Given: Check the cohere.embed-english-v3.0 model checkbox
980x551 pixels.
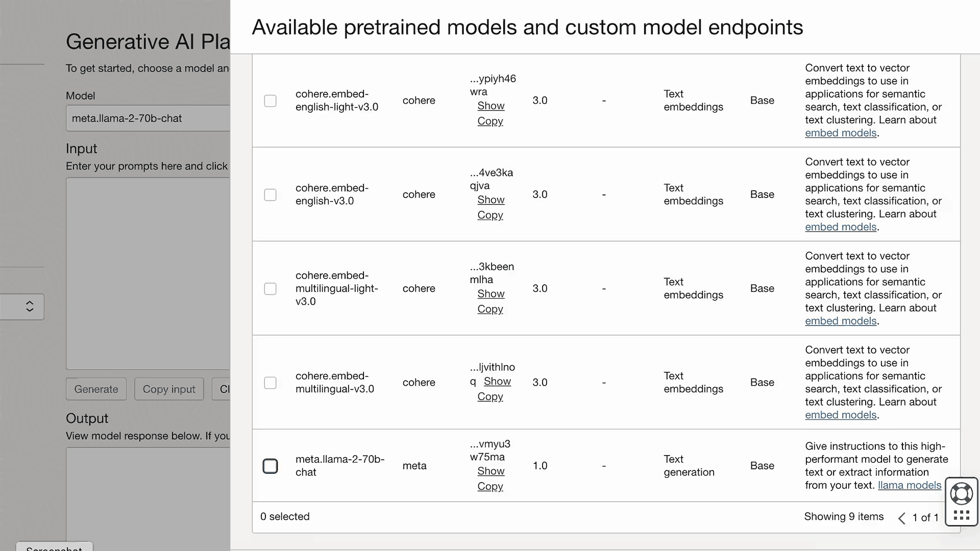Looking at the screenshot, I should 270,194.
